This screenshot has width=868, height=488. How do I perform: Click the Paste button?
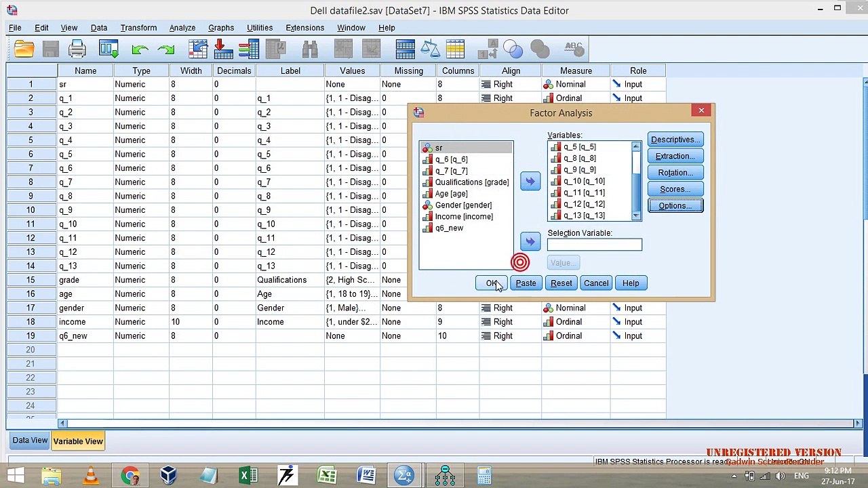526,283
